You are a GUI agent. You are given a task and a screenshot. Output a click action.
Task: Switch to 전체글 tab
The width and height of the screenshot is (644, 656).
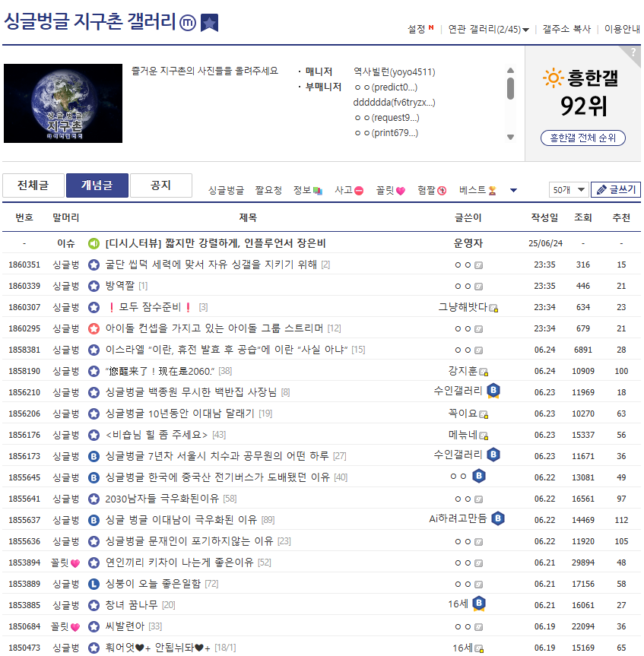coord(33,185)
